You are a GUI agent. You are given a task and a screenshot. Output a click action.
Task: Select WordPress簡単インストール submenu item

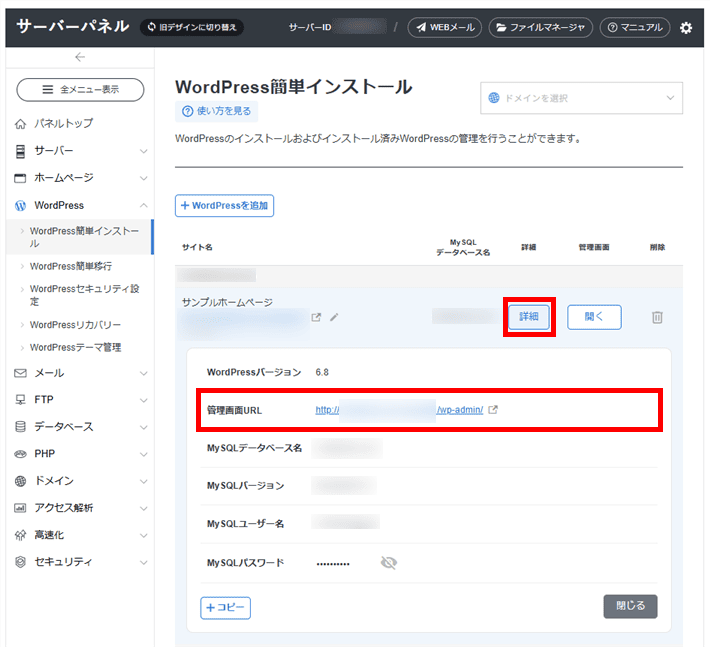pos(80,237)
